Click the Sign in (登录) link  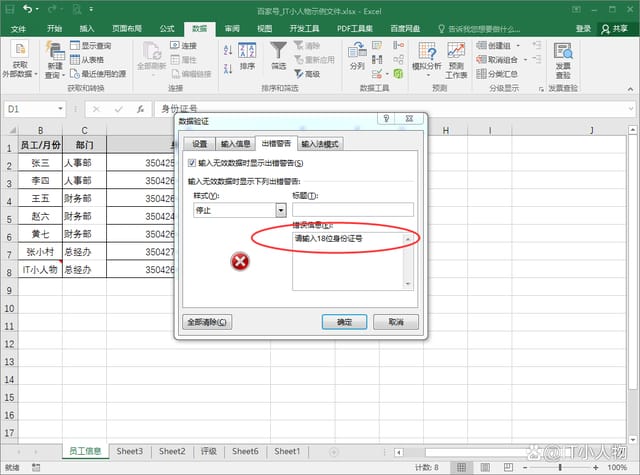tap(583, 29)
